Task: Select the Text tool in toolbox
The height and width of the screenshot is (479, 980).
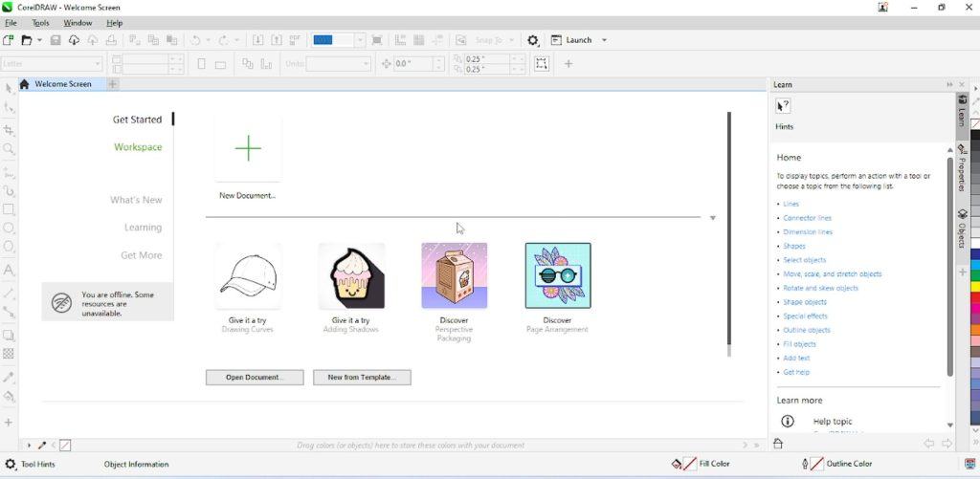Action: point(9,270)
